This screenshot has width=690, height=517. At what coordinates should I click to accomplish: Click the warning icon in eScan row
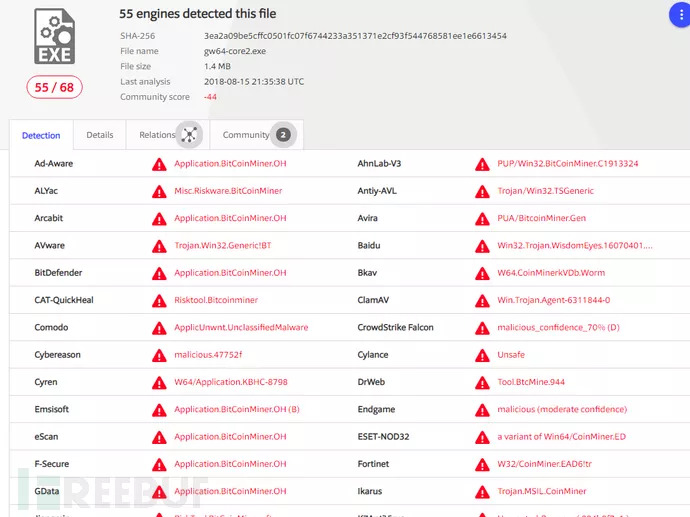click(x=159, y=437)
